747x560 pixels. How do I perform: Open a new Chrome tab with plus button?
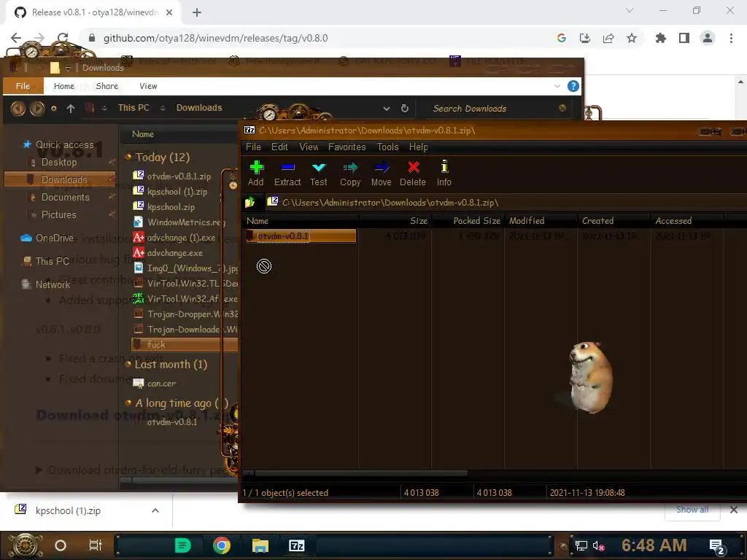[197, 12]
